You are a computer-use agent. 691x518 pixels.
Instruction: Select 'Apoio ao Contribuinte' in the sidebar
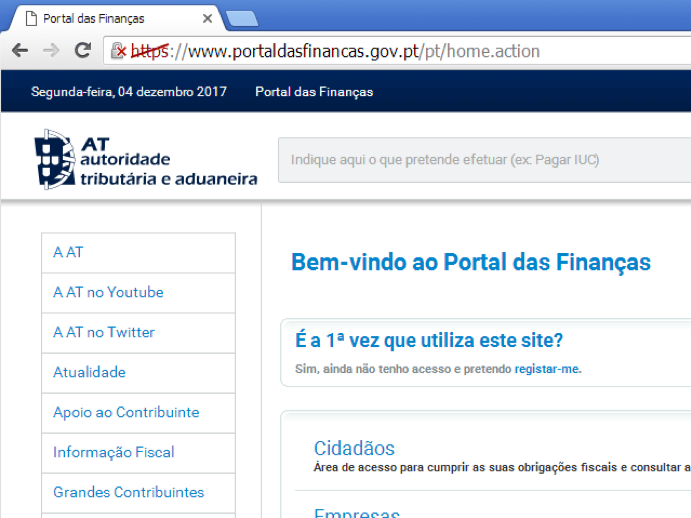click(138, 413)
